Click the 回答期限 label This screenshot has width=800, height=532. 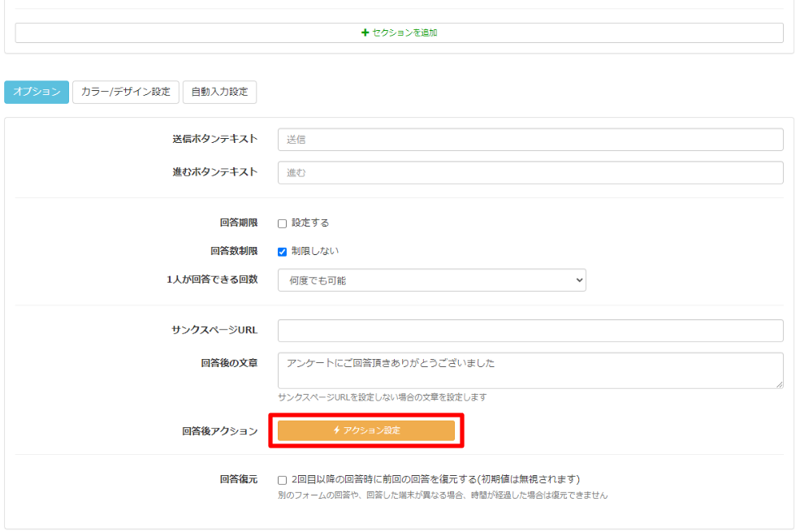point(239,223)
